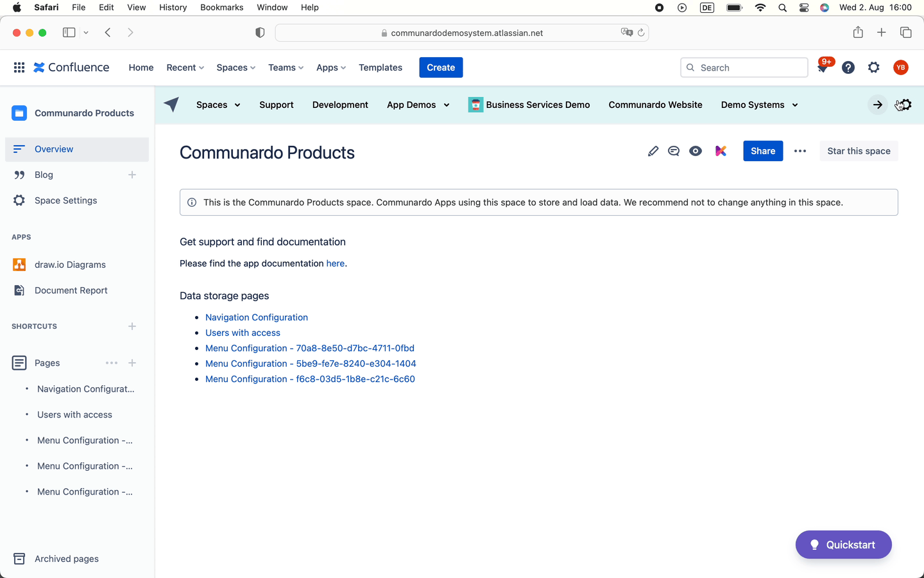
Task: Click the Confluence logo
Action: tap(71, 67)
